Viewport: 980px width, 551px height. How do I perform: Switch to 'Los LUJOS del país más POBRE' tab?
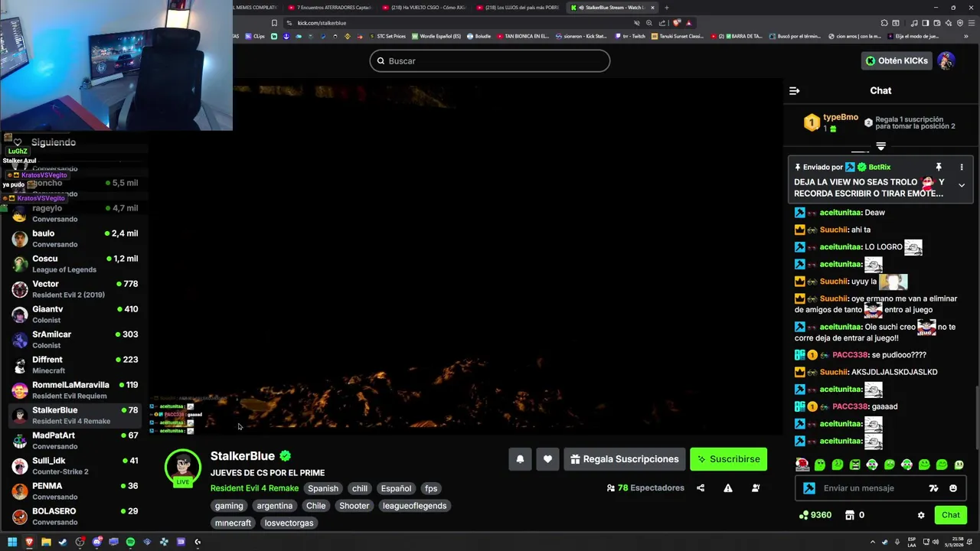click(518, 8)
